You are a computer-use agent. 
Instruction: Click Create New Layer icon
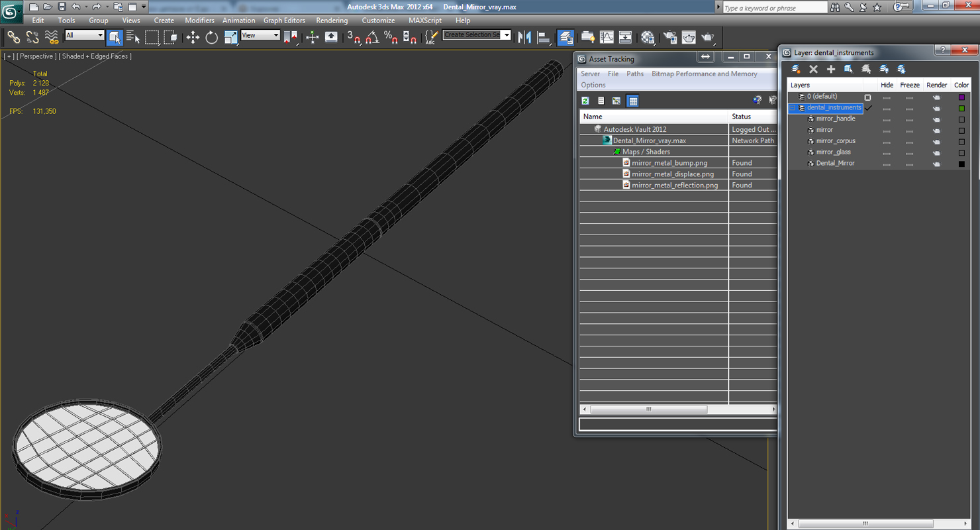coord(796,69)
